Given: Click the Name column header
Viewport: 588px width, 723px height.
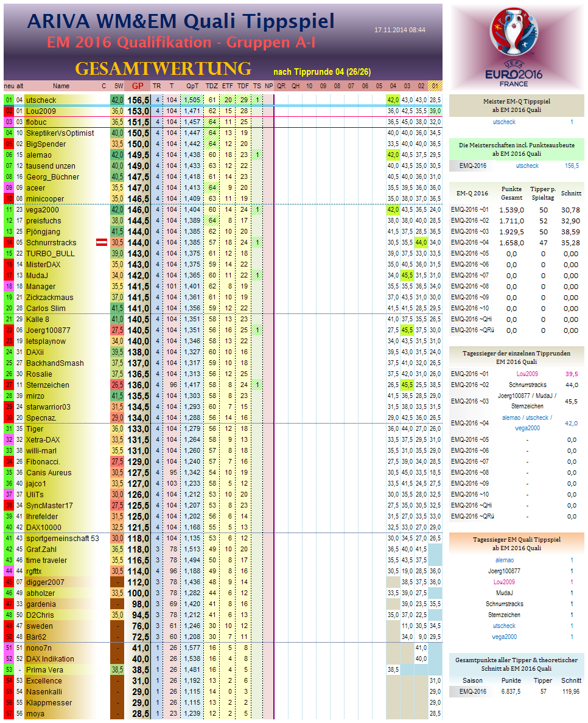Looking at the screenshot, I should (x=61, y=86).
